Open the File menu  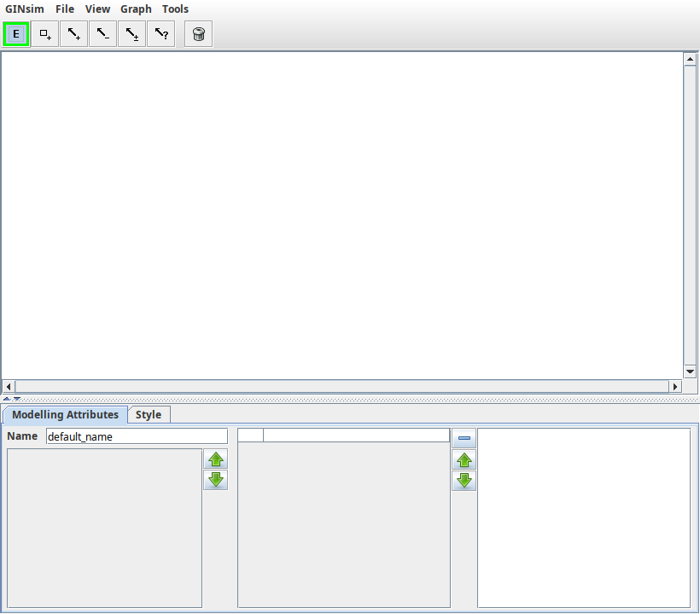[65, 9]
